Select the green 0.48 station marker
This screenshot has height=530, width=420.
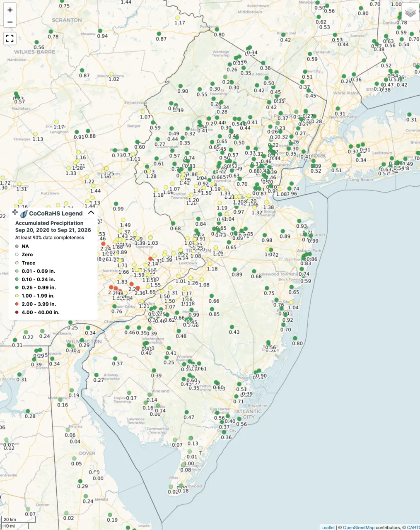click(179, 331)
